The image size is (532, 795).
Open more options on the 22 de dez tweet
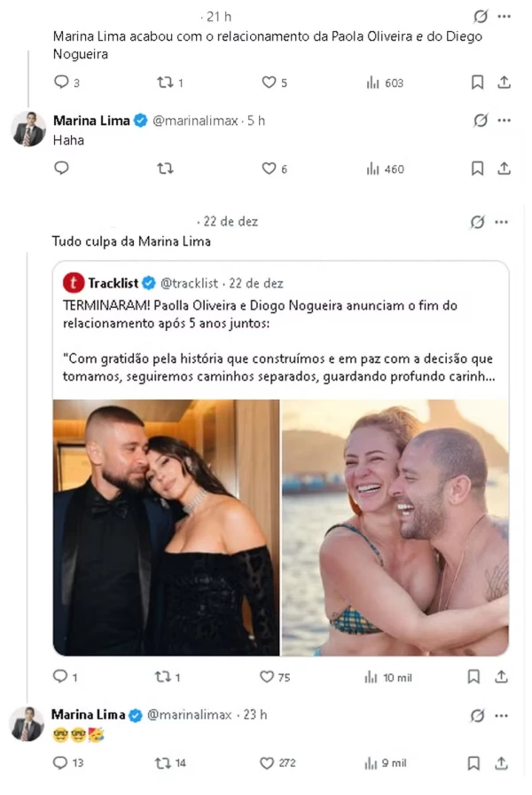(504, 222)
